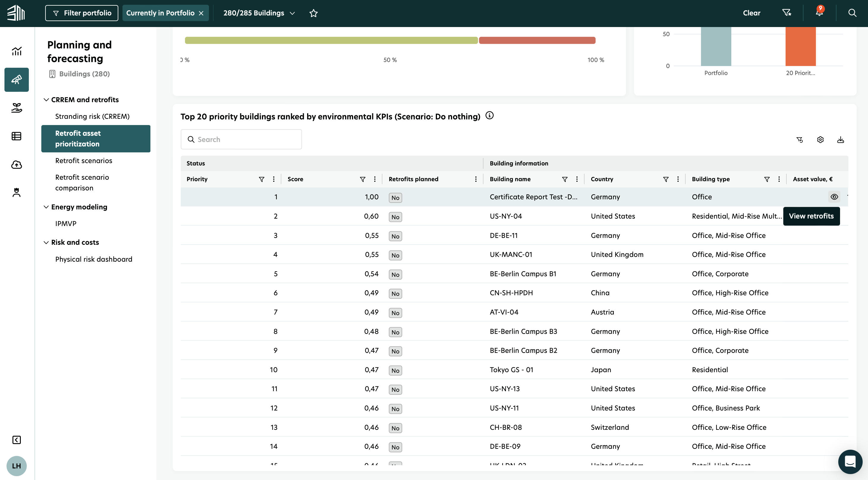This screenshot has height=480, width=868.
Task: Click the eye icon on Certificate Report row
Action: coord(834,197)
